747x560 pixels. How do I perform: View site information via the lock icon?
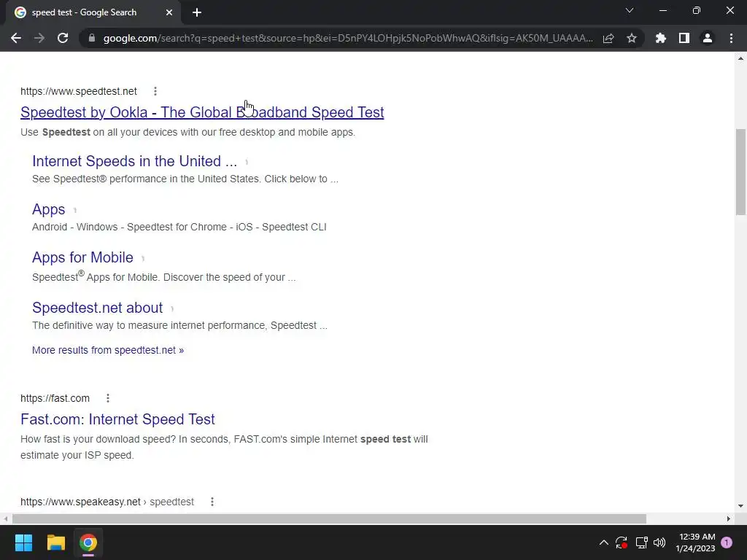[x=92, y=38]
